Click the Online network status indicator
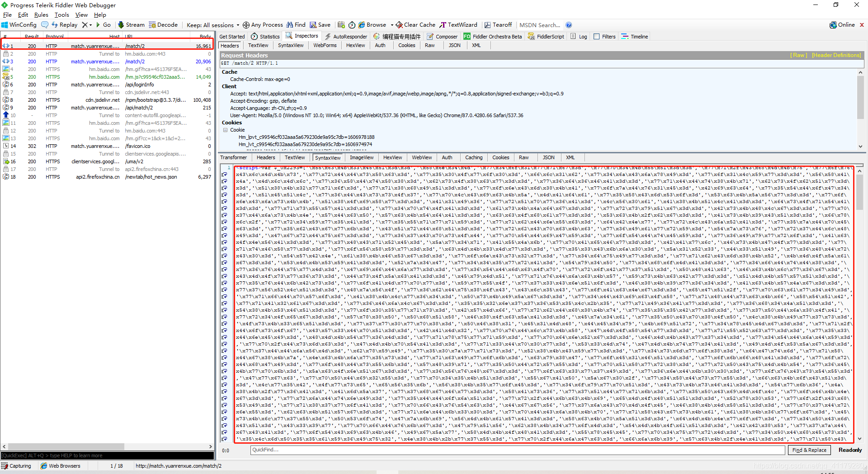Viewport: 868px width, 474px height. 842,25
